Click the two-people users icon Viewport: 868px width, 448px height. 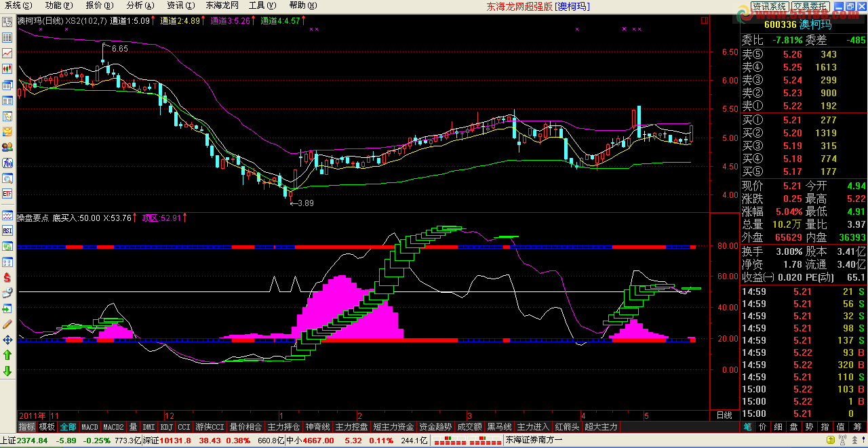point(7,147)
